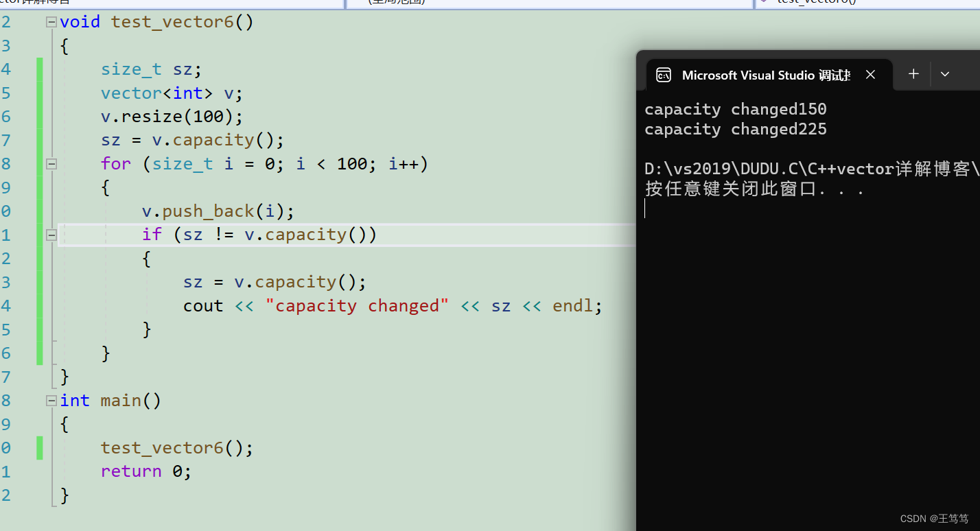Collapse the if (sz != v.capacity()) block
Viewport: 980px width, 531px height.
click(x=51, y=235)
